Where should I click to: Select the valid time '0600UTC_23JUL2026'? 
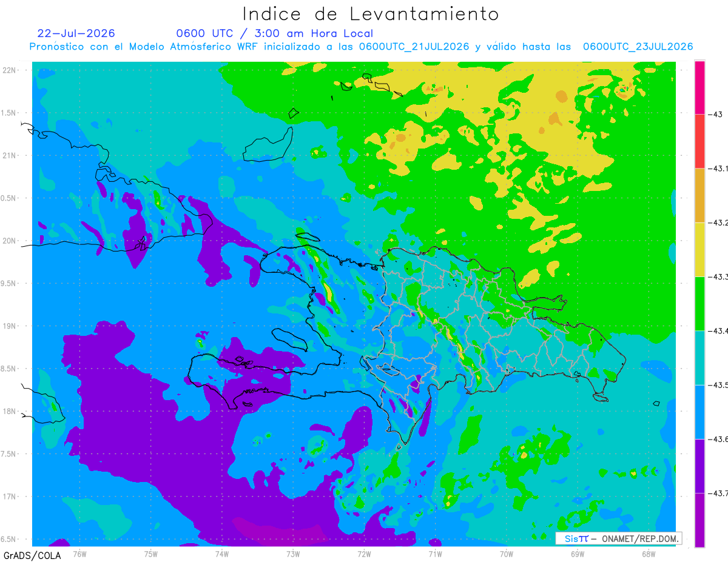pos(638,47)
